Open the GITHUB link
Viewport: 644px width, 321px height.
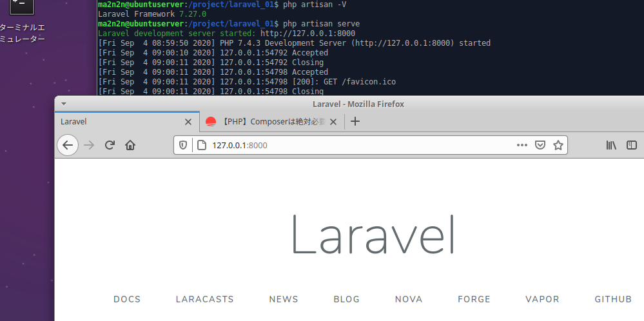click(x=613, y=299)
